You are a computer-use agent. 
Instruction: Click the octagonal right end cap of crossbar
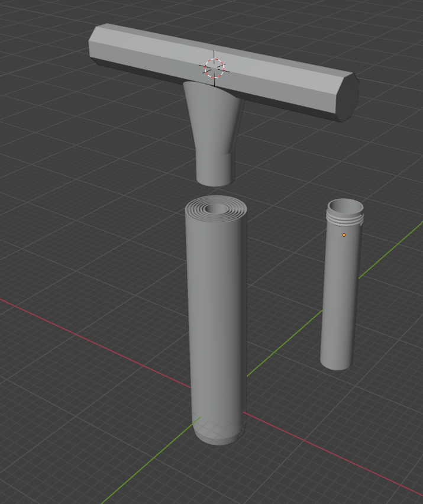tap(347, 96)
